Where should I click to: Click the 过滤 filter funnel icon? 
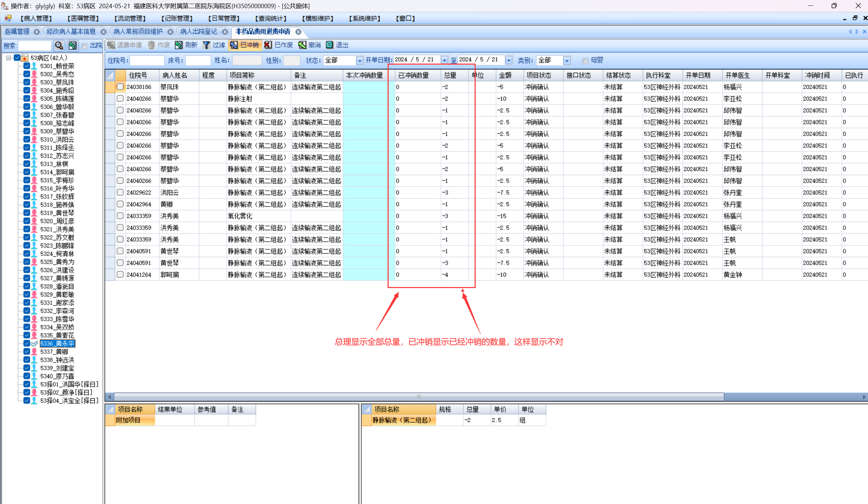206,45
